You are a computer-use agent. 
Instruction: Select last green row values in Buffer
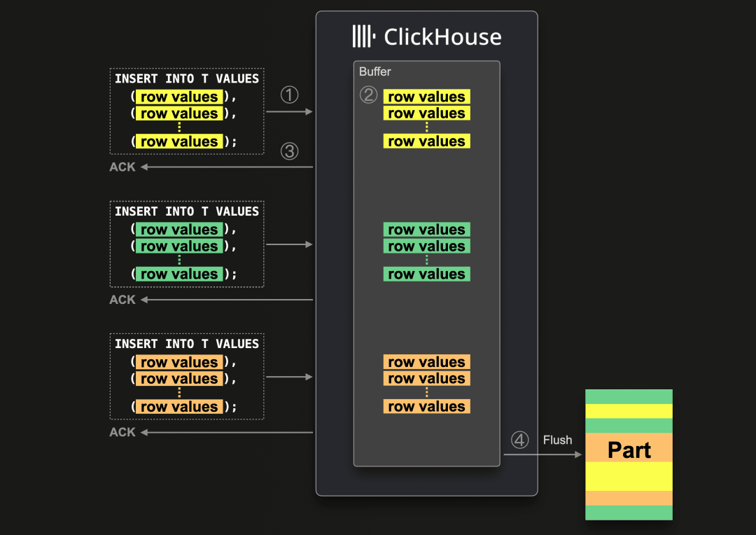[427, 274]
